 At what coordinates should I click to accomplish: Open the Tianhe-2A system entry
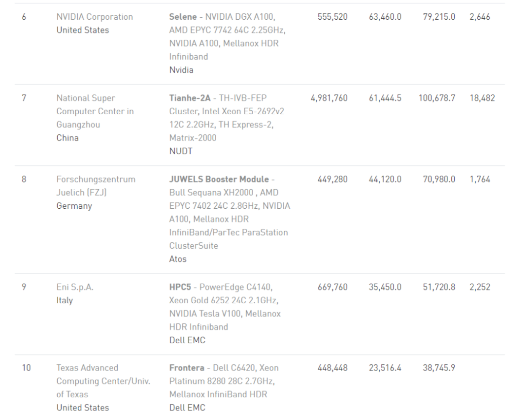pos(190,98)
